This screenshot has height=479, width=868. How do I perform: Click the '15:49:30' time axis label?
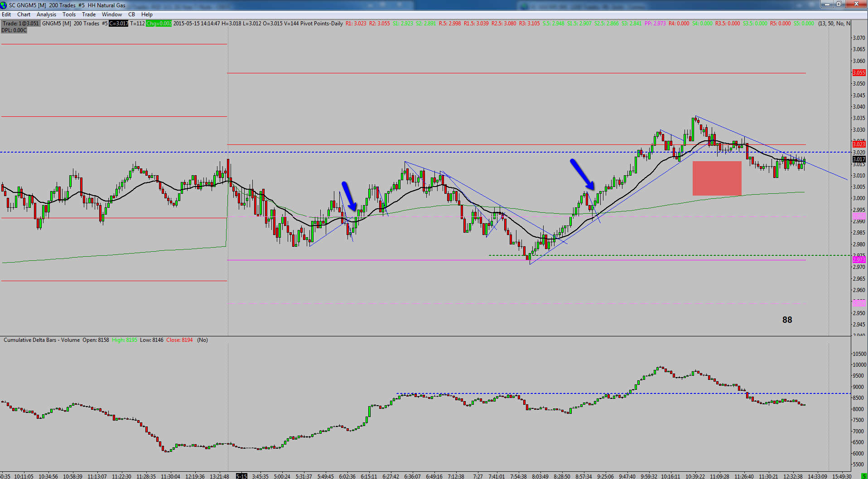click(842, 476)
